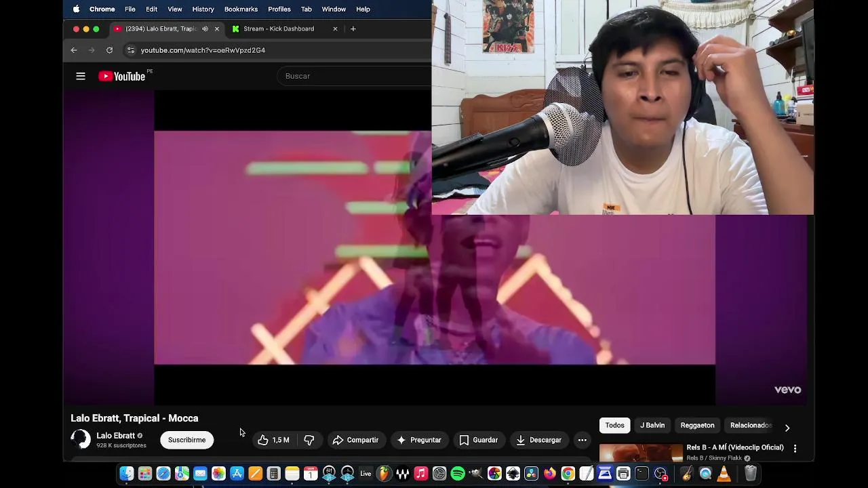Close the Kick Dashboard tab
The width and height of the screenshot is (868, 488).
click(335, 28)
